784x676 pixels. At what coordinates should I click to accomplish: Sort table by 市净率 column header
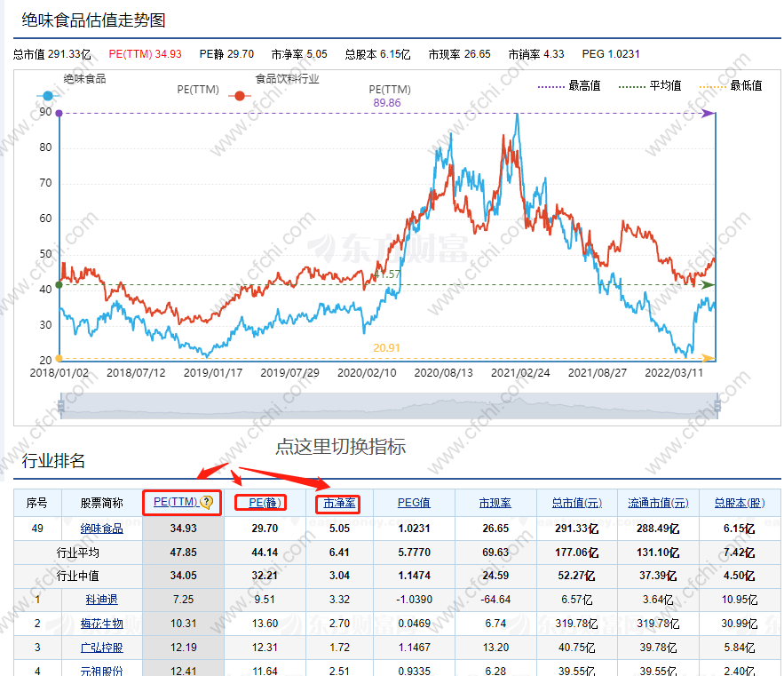coord(339,503)
